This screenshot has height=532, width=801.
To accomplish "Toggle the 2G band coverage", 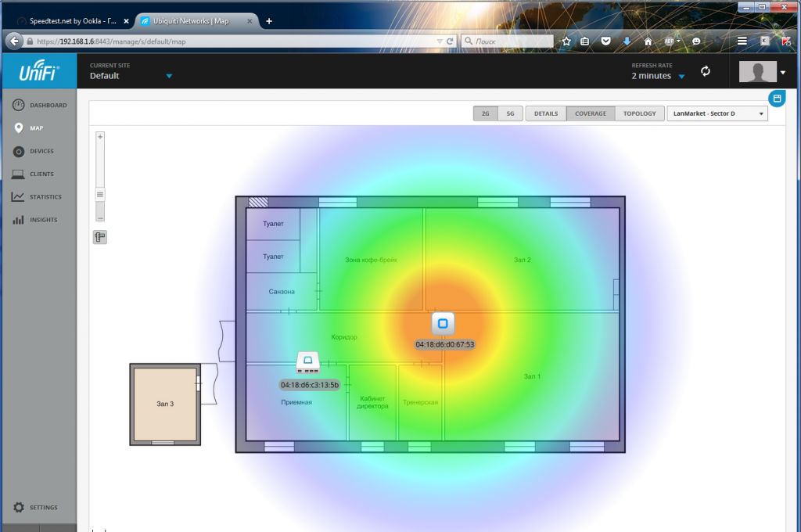I will (x=485, y=113).
